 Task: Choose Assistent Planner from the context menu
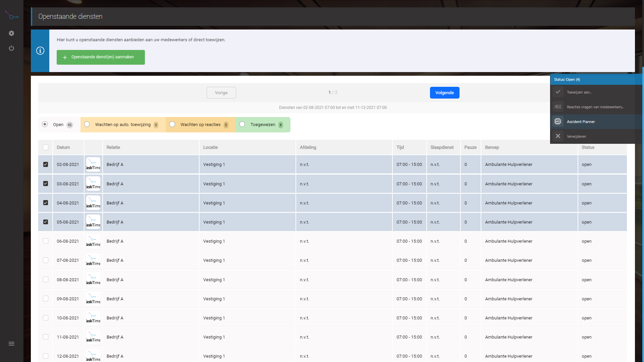coord(581,121)
